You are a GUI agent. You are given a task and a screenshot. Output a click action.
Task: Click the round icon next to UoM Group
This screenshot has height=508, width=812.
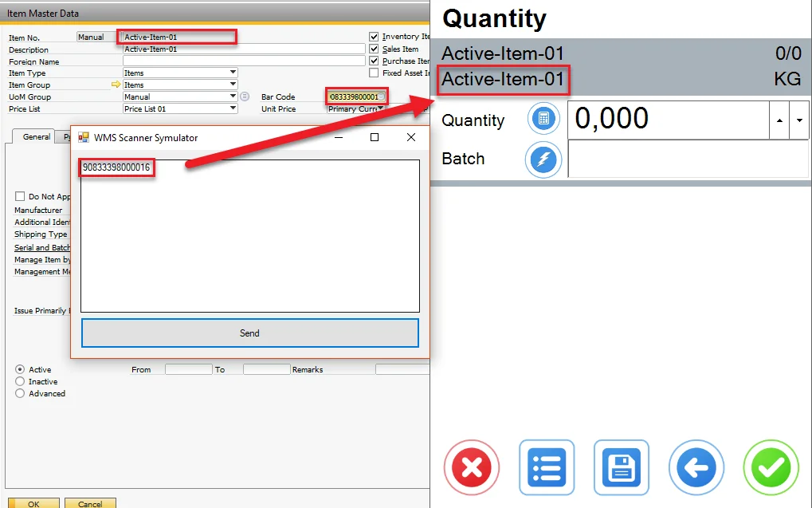click(245, 96)
